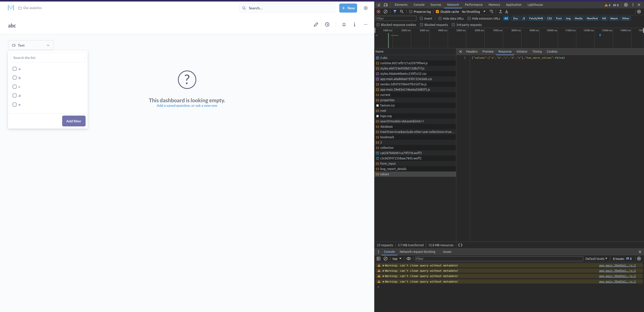Open the dashboard revision history clock icon
644x312 pixels.
coord(327,24)
